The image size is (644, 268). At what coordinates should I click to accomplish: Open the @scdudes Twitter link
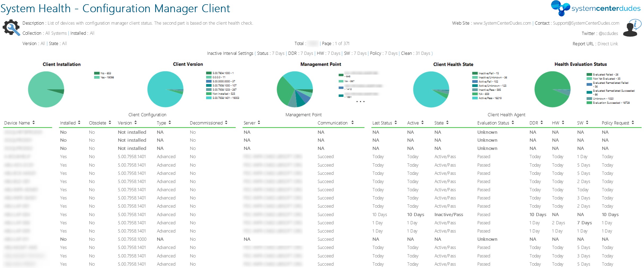608,33
